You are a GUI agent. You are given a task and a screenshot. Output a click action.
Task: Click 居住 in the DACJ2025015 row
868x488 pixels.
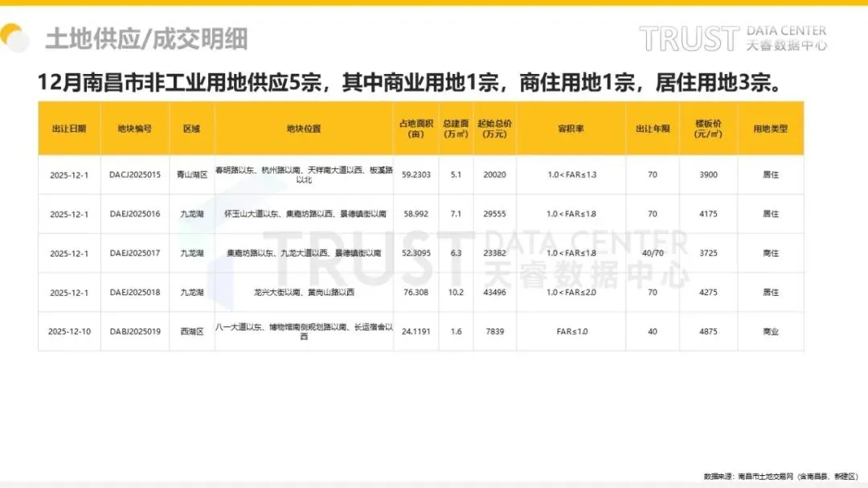[x=771, y=174]
